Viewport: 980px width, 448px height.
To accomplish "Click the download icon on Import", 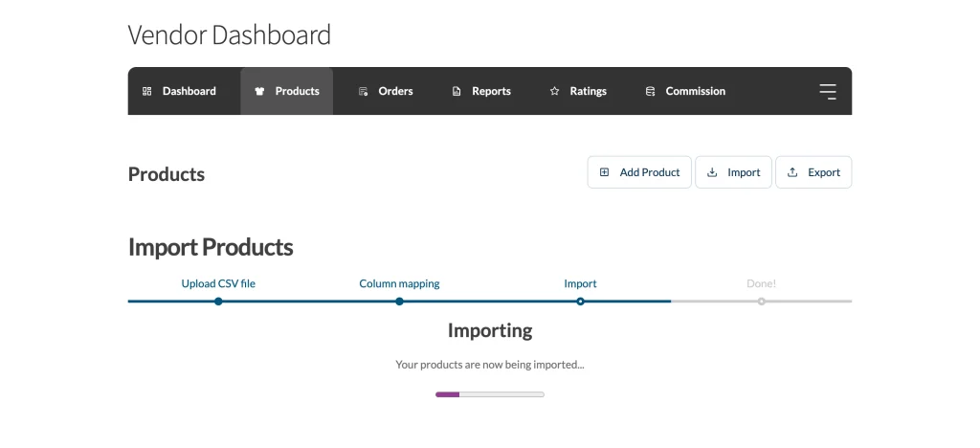I will tap(712, 172).
